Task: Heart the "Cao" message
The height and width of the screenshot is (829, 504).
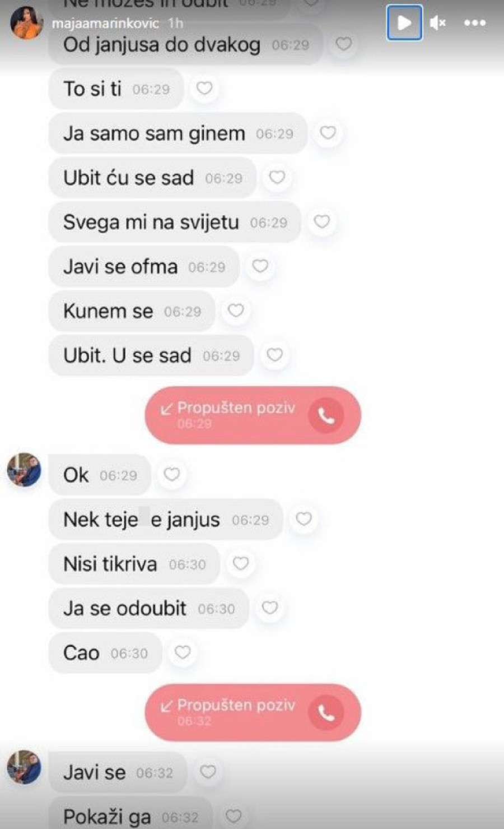Action: 183,652
